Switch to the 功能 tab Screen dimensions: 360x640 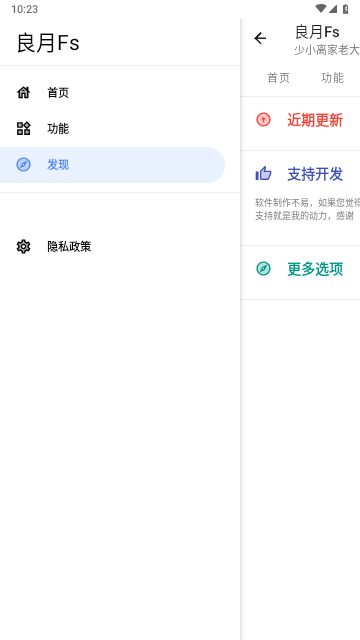(x=332, y=78)
